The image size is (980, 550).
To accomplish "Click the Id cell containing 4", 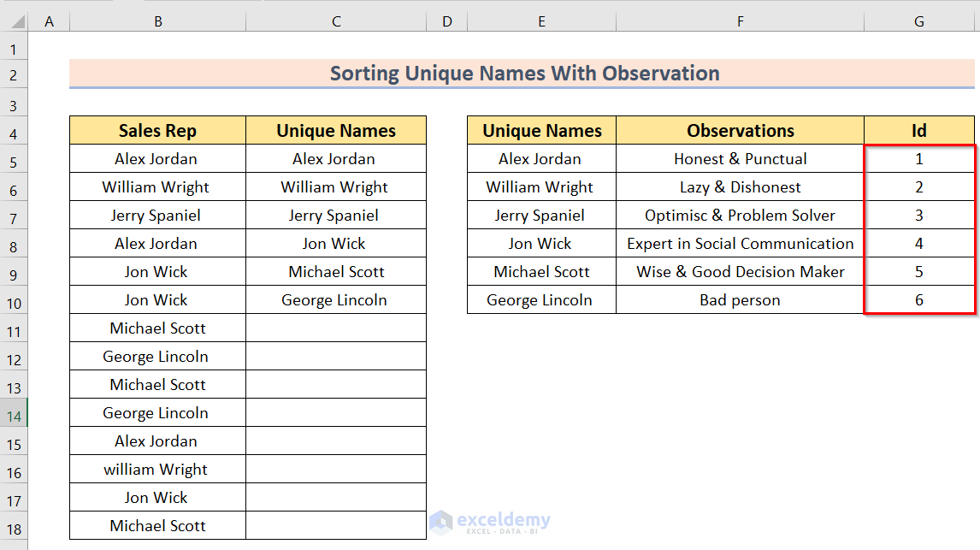I will 919,244.
